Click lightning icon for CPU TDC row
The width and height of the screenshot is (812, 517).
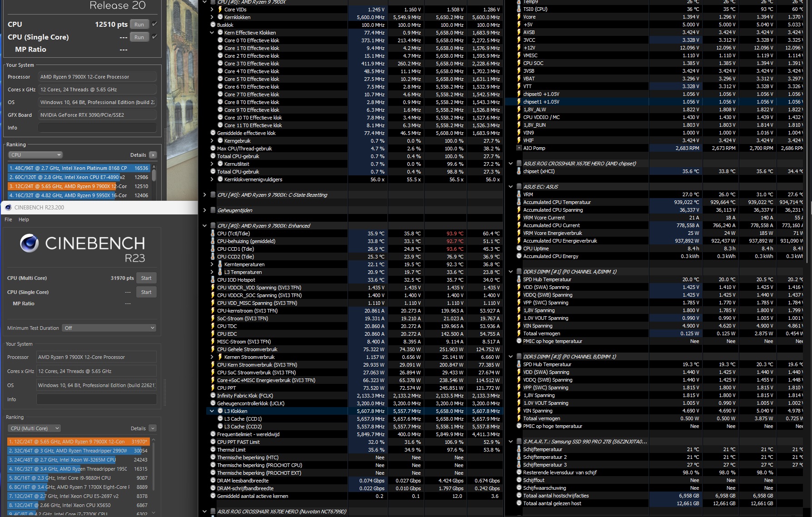[x=213, y=326]
